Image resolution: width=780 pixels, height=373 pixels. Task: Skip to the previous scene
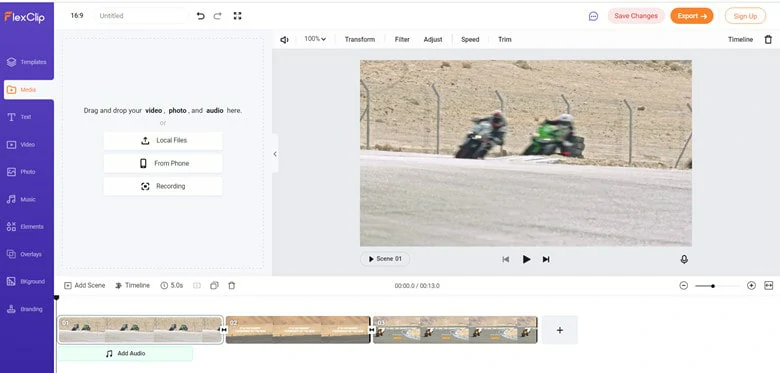[x=505, y=259]
